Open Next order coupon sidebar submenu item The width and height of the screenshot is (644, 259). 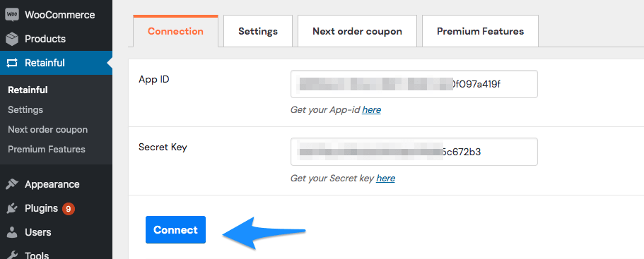click(x=47, y=130)
